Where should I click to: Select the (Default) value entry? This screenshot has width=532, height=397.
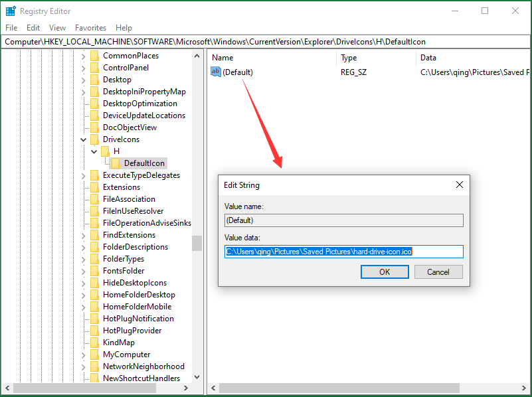(238, 72)
